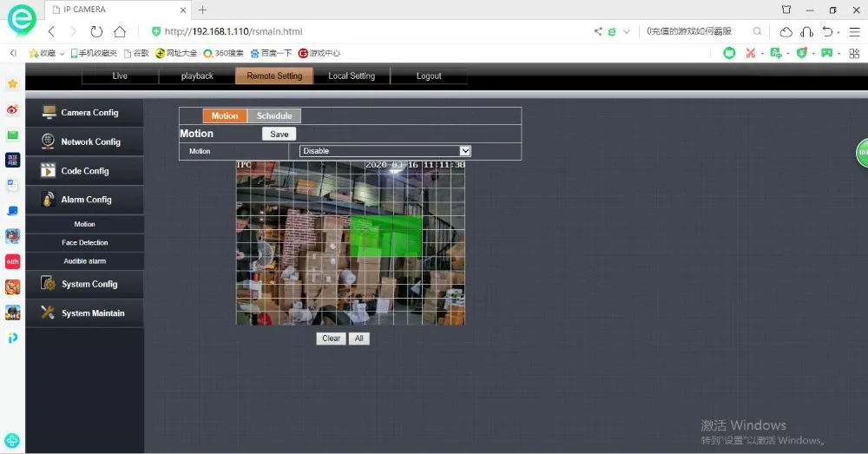
Task: Clear the motion detection grid
Action: click(x=331, y=339)
